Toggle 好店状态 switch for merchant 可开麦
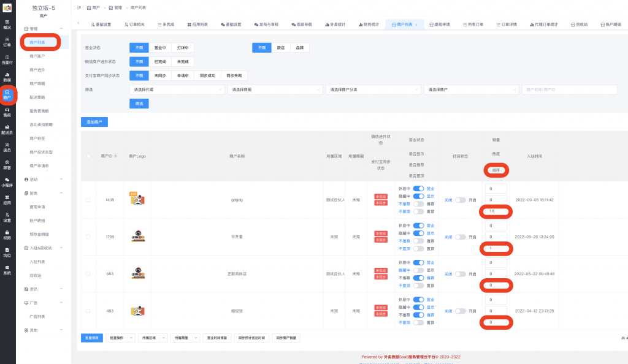This screenshot has height=364, width=628. (x=460, y=237)
